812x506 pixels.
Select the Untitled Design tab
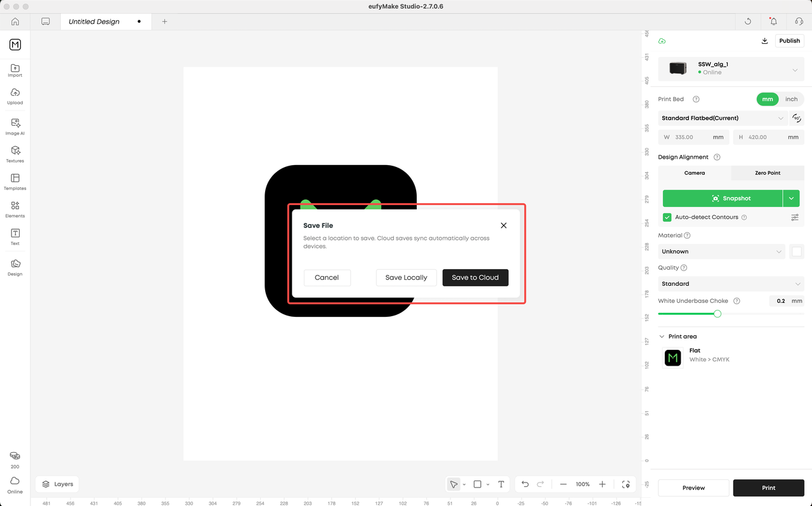coord(106,22)
